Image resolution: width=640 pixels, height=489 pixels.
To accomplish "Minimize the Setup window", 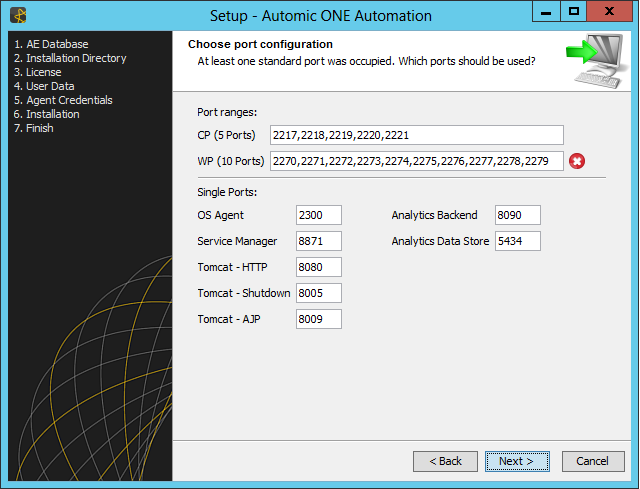I will click(x=546, y=11).
